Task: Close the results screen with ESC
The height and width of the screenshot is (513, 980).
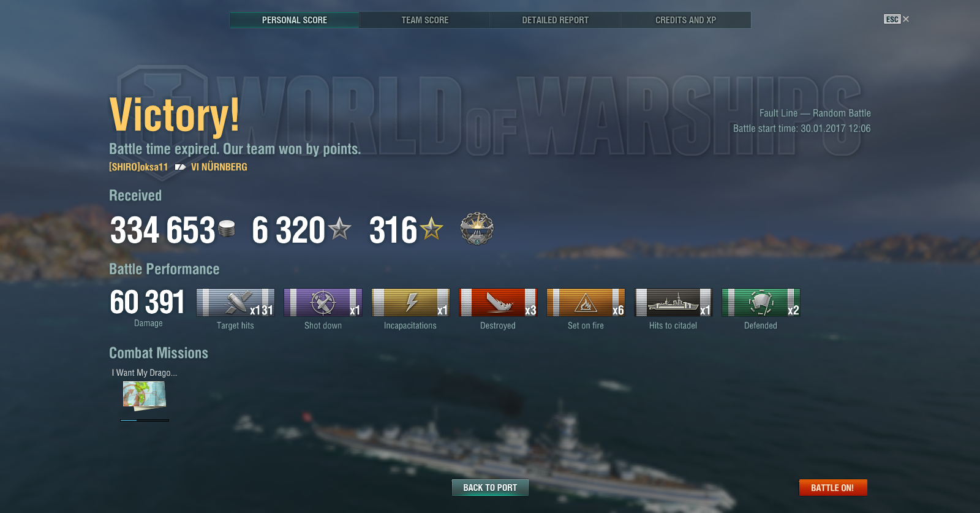Action: pyautogui.click(x=897, y=19)
